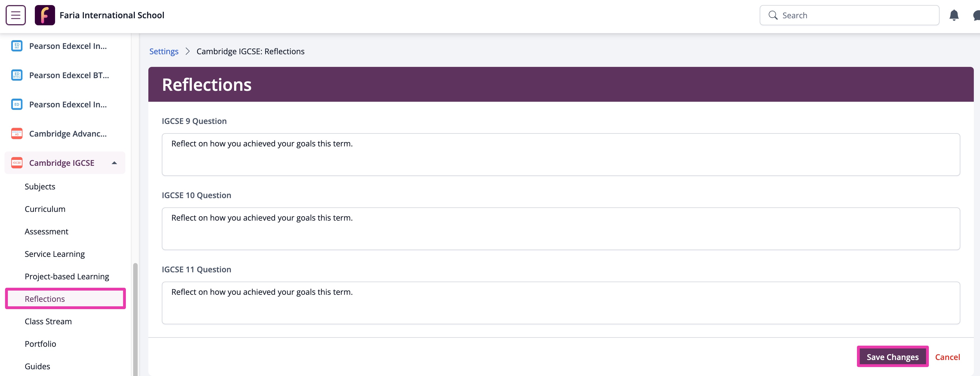Switch to the Subjects section
The width and height of the screenshot is (980, 376).
[x=40, y=187]
